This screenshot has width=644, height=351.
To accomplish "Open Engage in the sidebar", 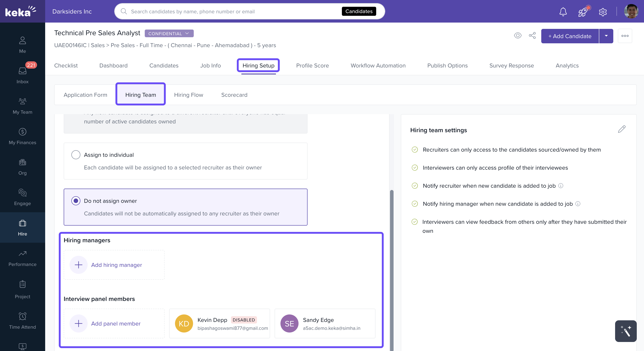I will point(23,197).
